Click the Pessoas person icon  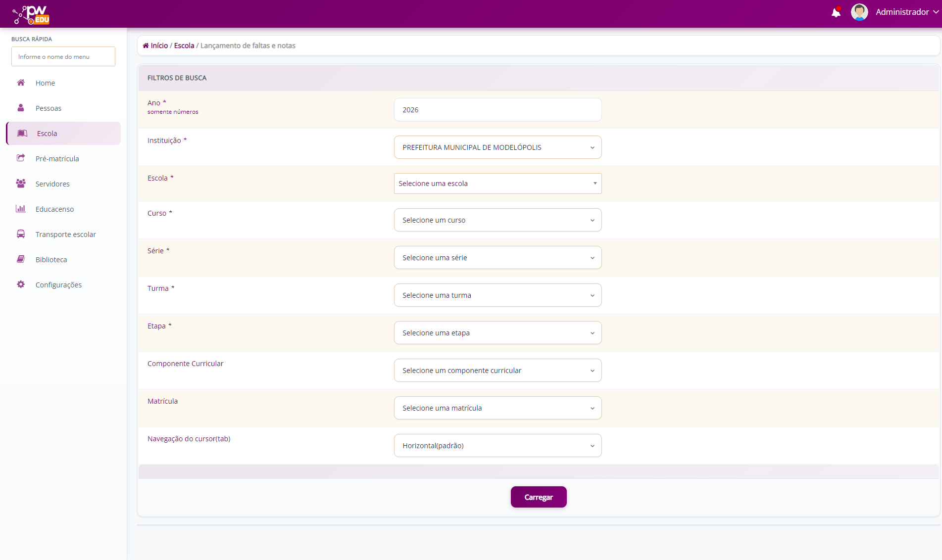pyautogui.click(x=21, y=108)
